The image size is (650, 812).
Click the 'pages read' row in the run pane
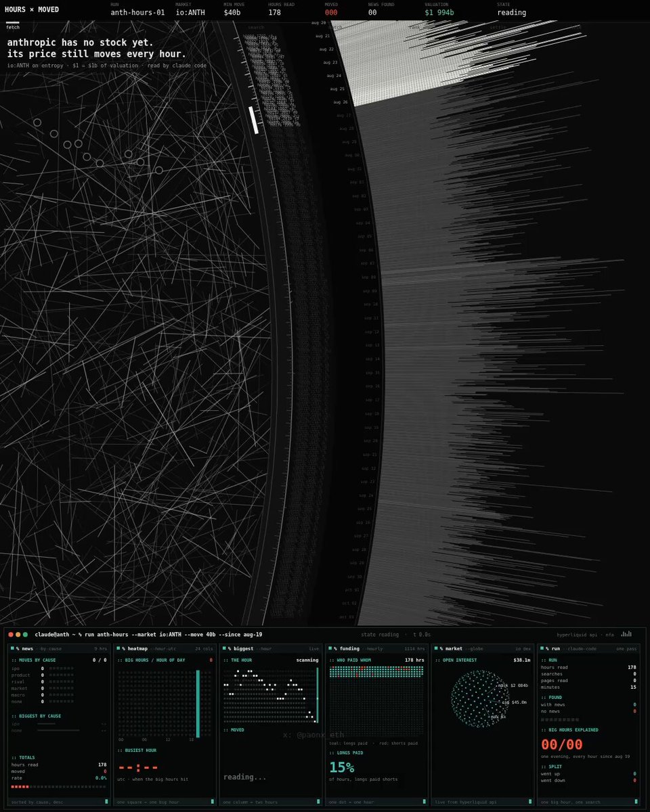(588, 681)
